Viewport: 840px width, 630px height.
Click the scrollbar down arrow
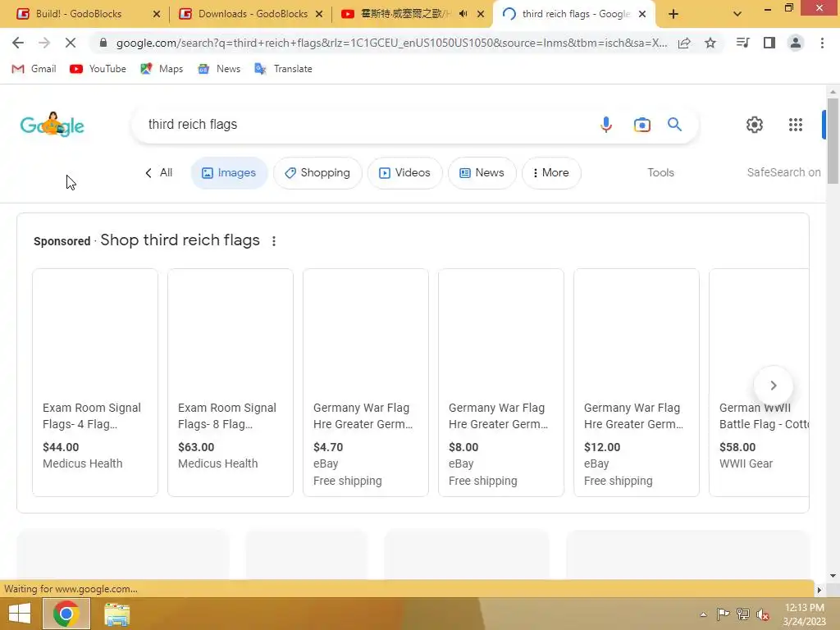point(833,575)
